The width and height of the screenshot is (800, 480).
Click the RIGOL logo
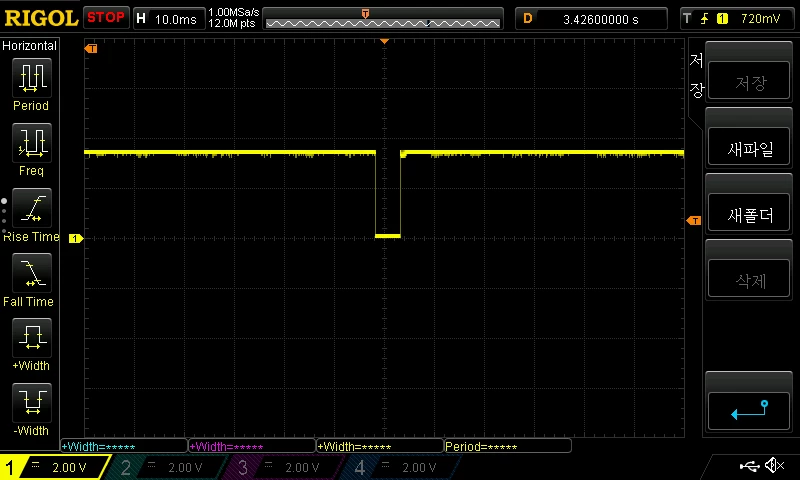(x=41, y=19)
